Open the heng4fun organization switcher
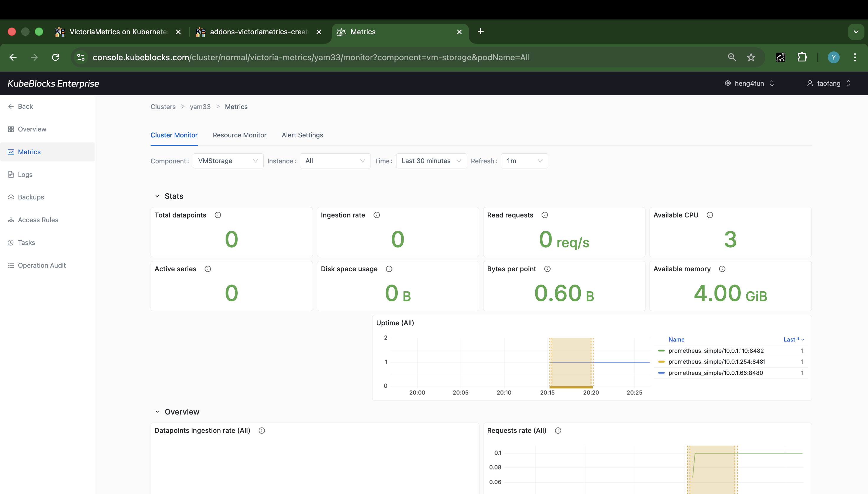This screenshot has width=868, height=494. (749, 83)
